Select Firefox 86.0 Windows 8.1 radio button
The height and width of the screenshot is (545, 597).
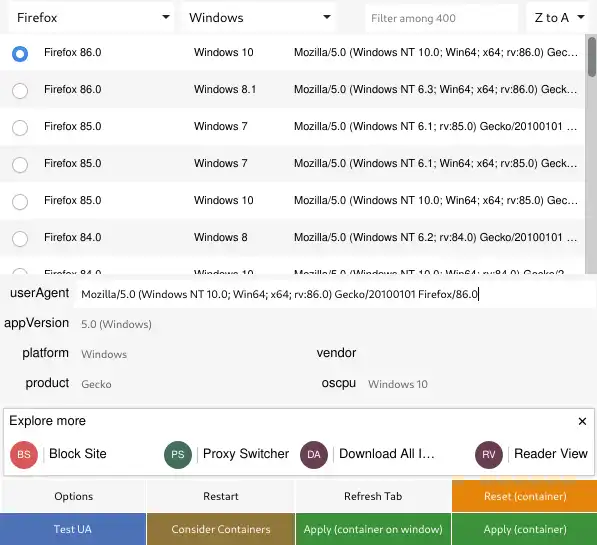(x=20, y=91)
